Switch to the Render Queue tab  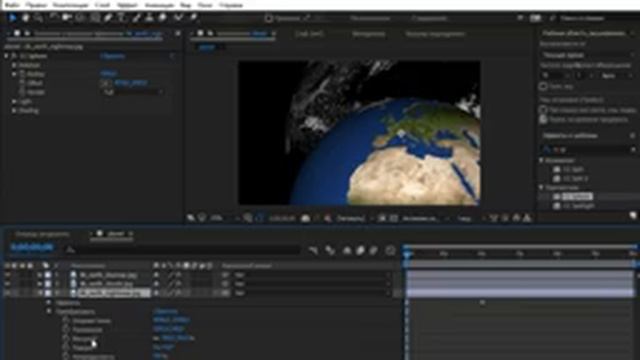42,234
